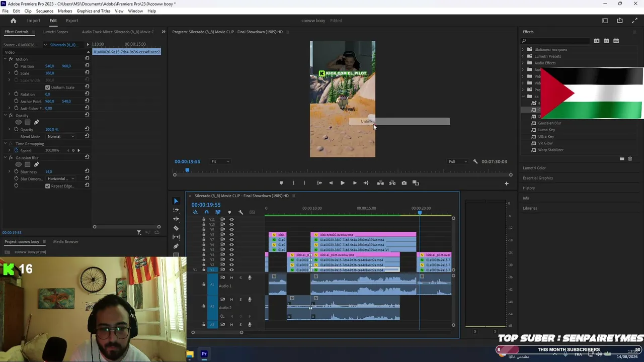Hide track V4 output
644x362 pixels.
[231, 255]
